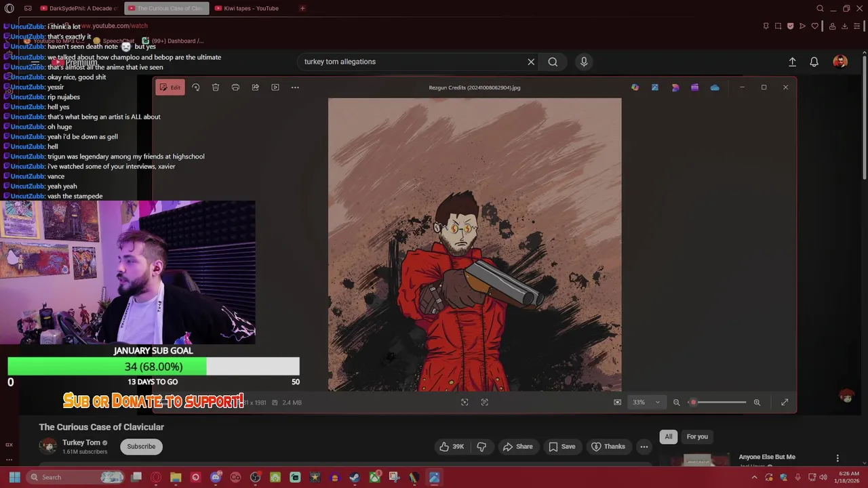
Task: Switch to DarkSydePhil browser tab
Action: click(x=79, y=8)
